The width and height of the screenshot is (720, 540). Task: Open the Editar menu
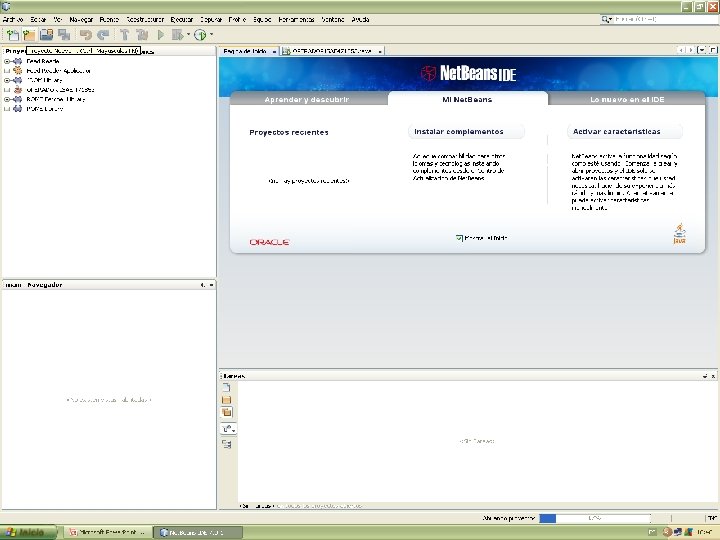coord(38,19)
